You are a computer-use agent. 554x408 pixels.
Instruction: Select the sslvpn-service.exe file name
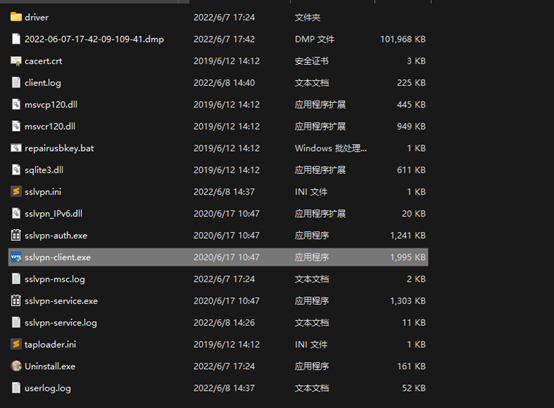tap(61, 301)
